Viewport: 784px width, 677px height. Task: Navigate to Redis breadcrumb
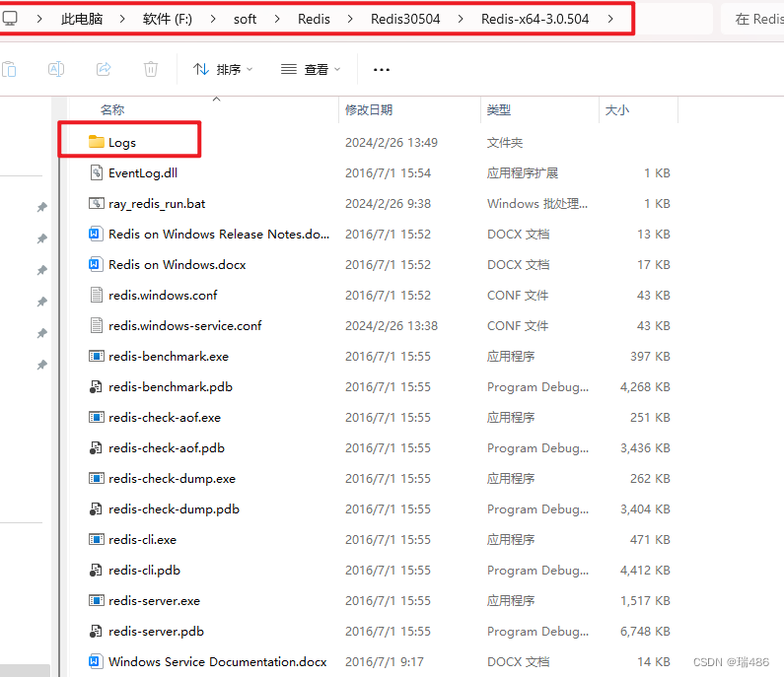(x=314, y=19)
